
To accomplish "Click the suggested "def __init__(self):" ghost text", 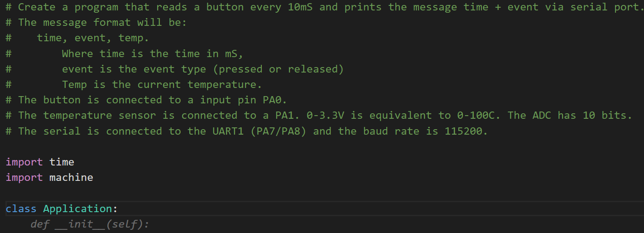I will 90,224.
